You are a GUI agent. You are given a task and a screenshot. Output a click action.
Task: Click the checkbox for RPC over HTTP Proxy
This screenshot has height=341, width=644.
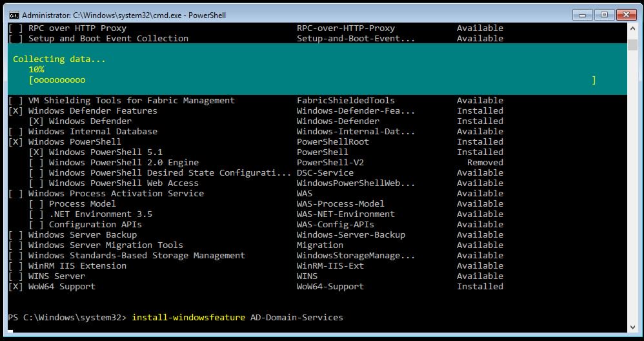[x=15, y=28]
